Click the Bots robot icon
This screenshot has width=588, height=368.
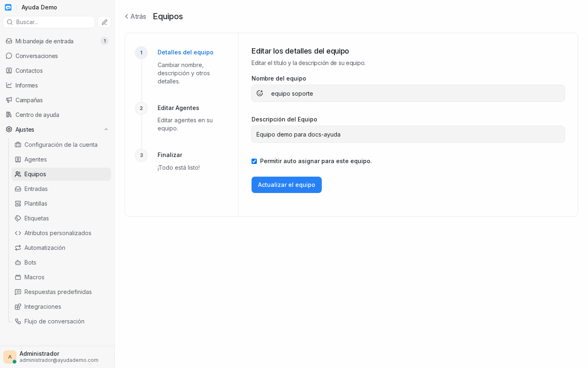(x=18, y=263)
